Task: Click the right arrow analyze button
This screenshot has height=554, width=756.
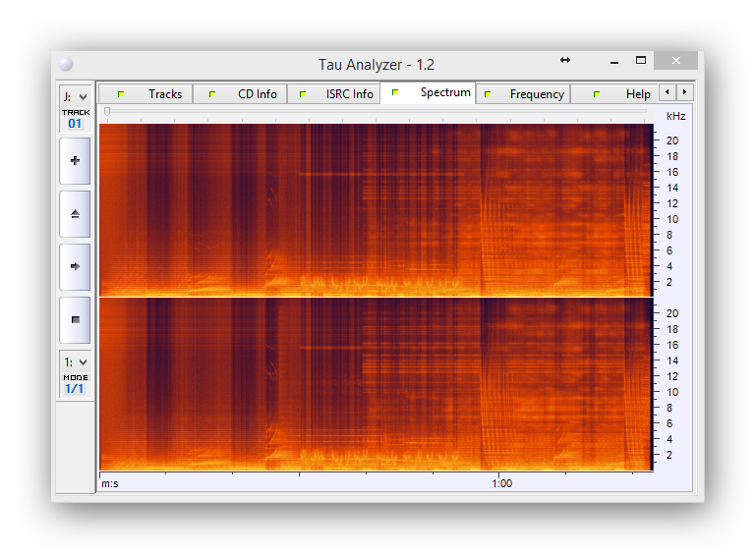Action: pyautogui.click(x=75, y=266)
